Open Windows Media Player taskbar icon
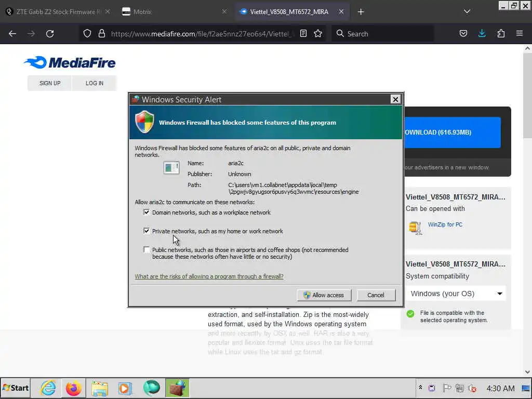This screenshot has width=532, height=399. [x=125, y=388]
